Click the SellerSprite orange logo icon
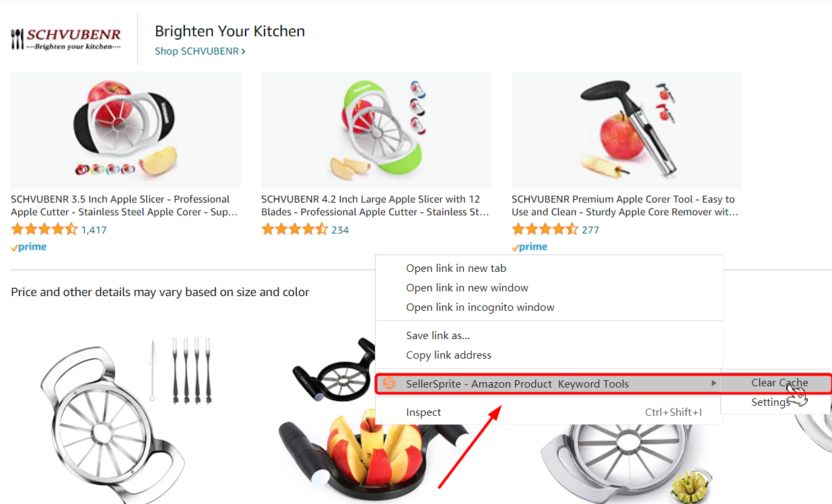The height and width of the screenshot is (504, 832). (x=388, y=384)
